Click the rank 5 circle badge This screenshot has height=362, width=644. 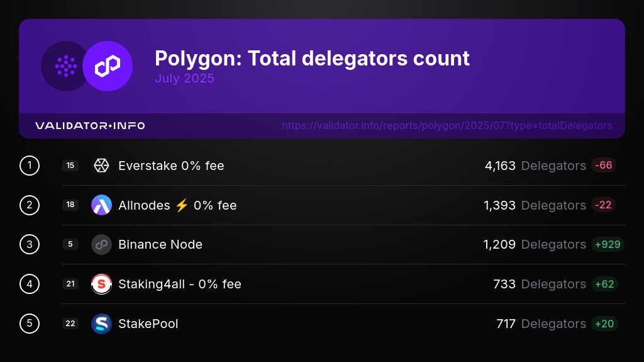[x=30, y=324]
